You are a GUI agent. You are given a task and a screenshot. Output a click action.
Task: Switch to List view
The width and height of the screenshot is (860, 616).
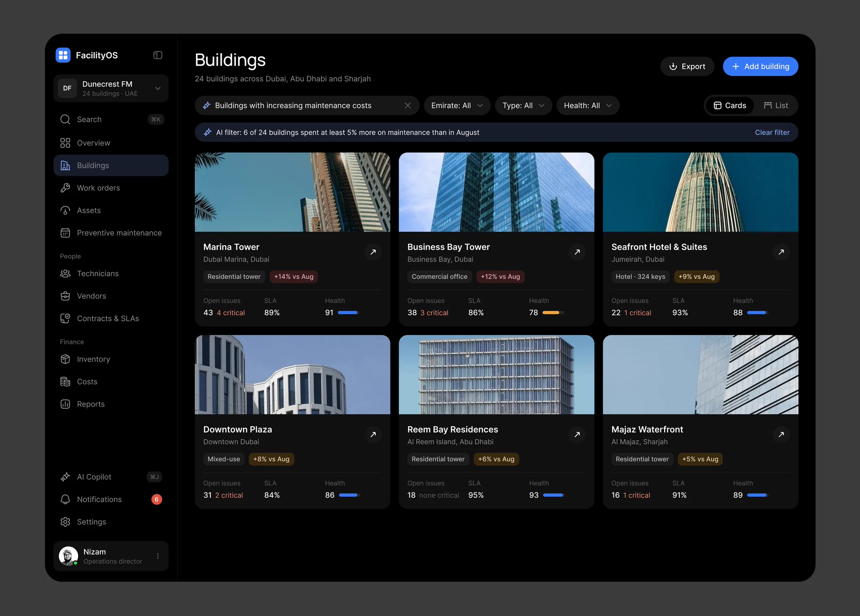tap(776, 105)
